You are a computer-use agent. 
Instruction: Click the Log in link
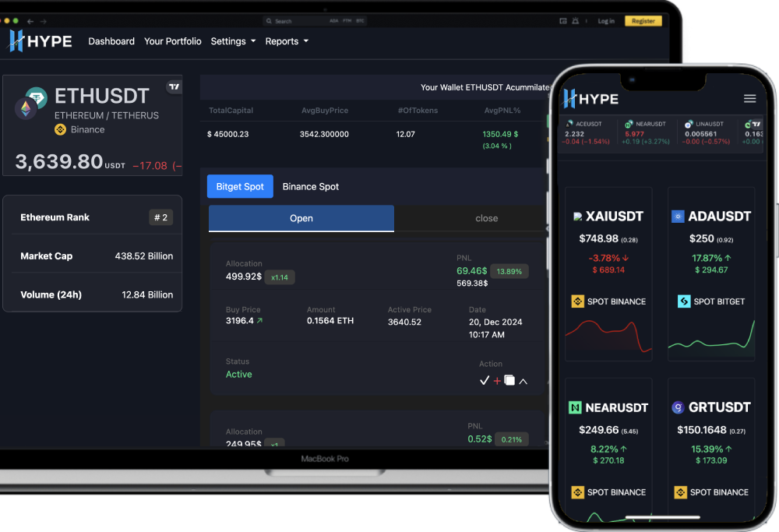tap(606, 21)
